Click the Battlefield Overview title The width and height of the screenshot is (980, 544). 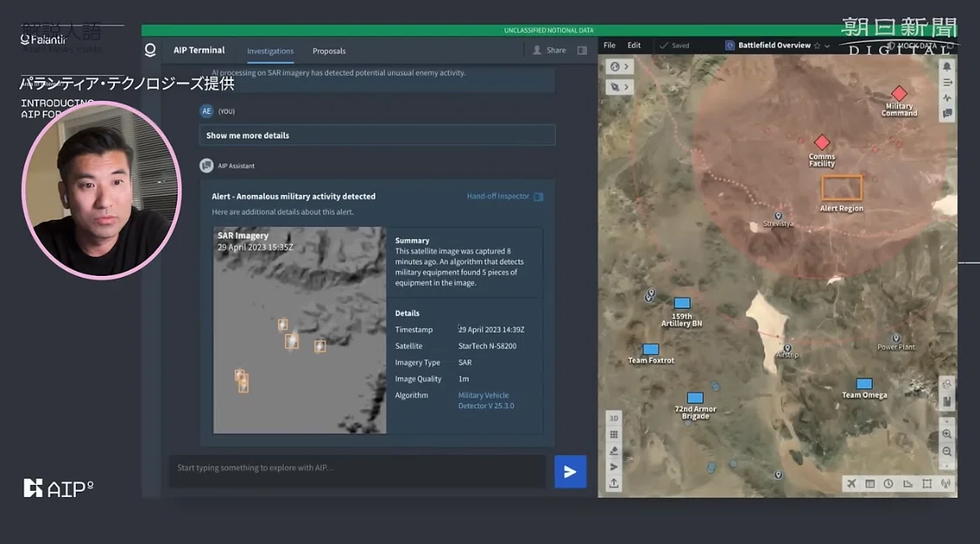click(774, 45)
